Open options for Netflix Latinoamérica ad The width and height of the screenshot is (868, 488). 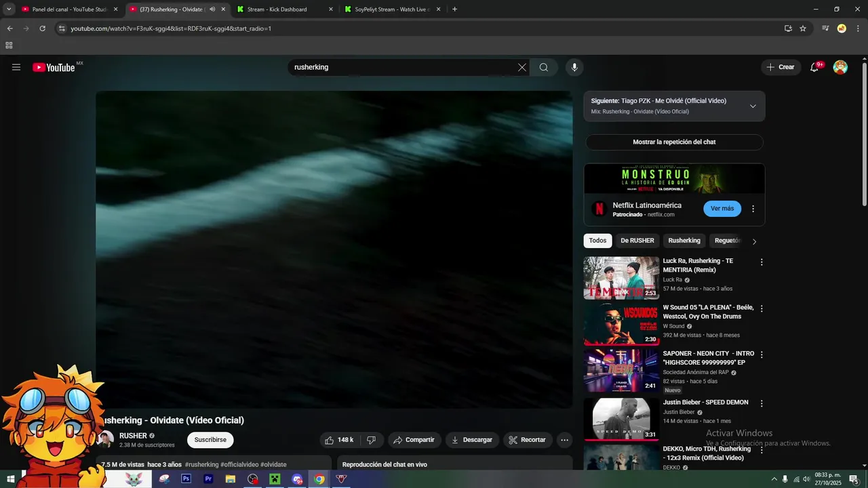pyautogui.click(x=753, y=209)
